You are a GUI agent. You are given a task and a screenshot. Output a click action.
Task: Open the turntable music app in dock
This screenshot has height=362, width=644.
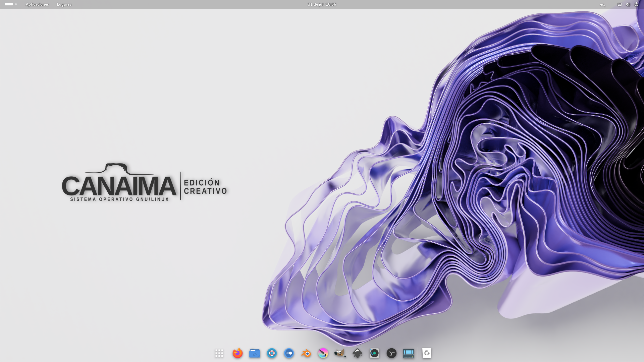(x=374, y=353)
